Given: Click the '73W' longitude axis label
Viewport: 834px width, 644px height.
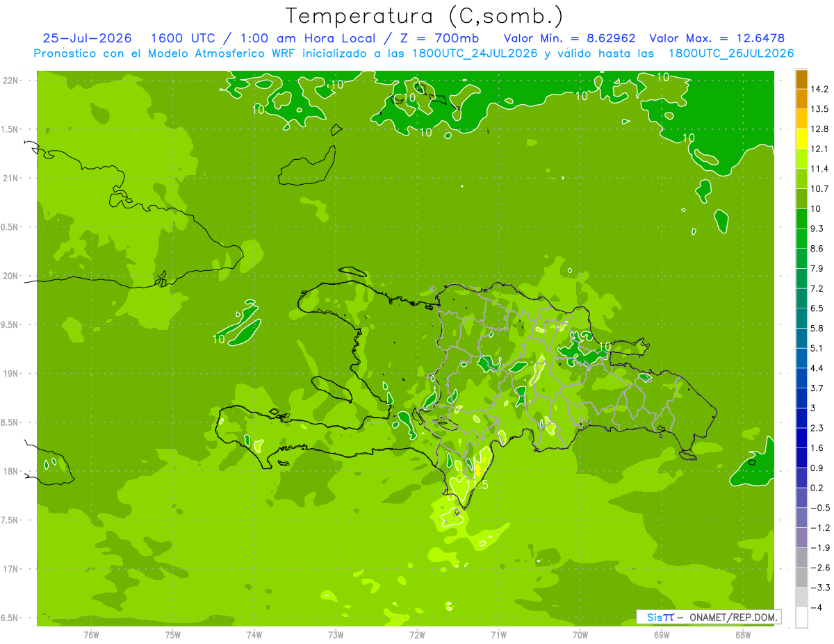Looking at the screenshot, I should pyautogui.click(x=336, y=635).
